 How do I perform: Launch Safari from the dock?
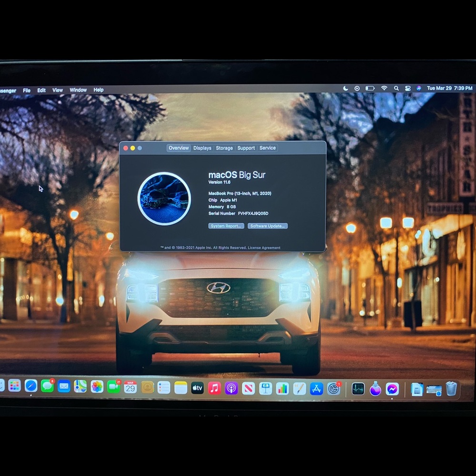pos(31,386)
